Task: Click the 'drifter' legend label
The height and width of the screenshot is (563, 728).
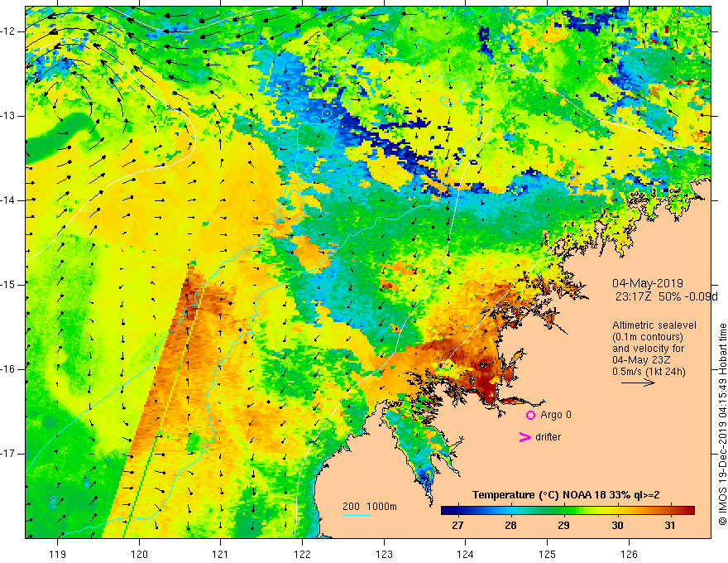Action: (548, 437)
